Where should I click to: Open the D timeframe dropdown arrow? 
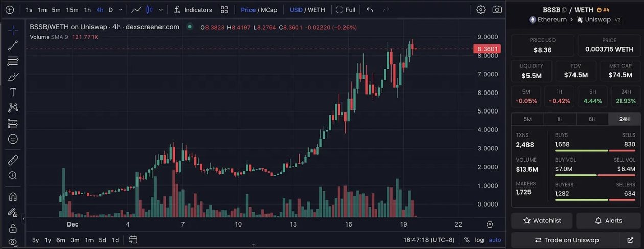click(121, 10)
